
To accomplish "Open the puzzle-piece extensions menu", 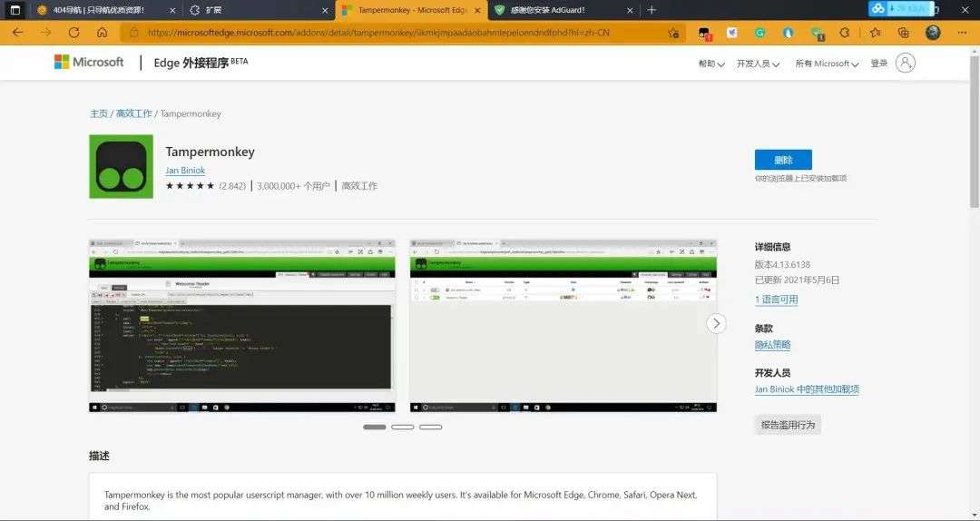I will (845, 33).
